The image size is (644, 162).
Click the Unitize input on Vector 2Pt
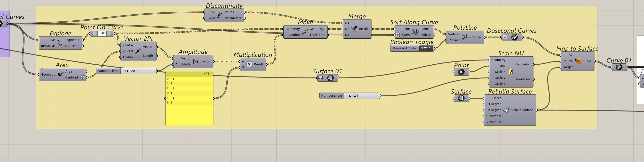128,57
